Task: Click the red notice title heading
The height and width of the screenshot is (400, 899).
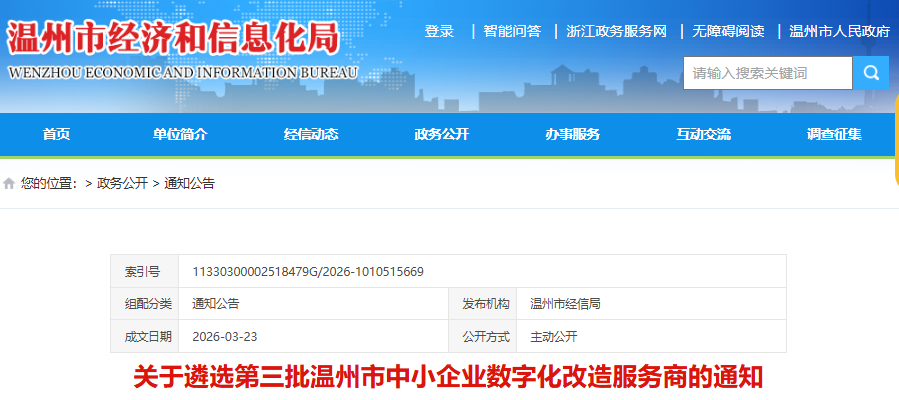Action: [449, 378]
